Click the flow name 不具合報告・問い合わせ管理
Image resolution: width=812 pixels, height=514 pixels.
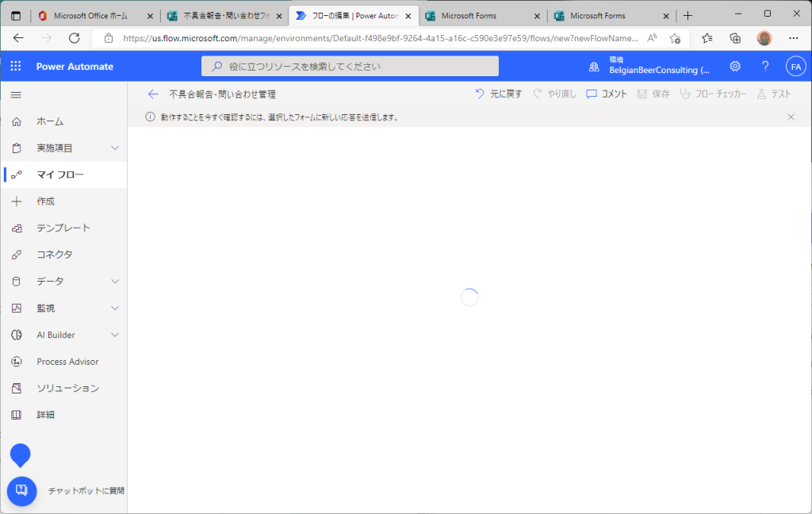click(222, 94)
